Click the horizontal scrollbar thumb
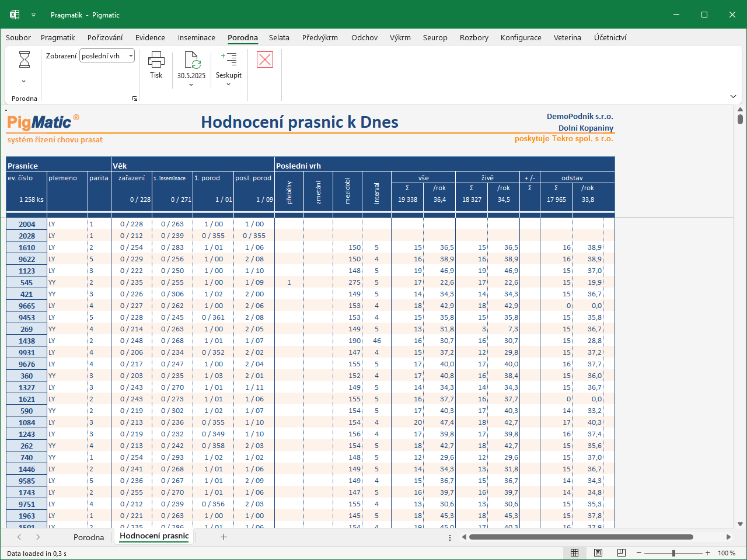This screenshot has height=560, width=747. pyautogui.click(x=581, y=537)
